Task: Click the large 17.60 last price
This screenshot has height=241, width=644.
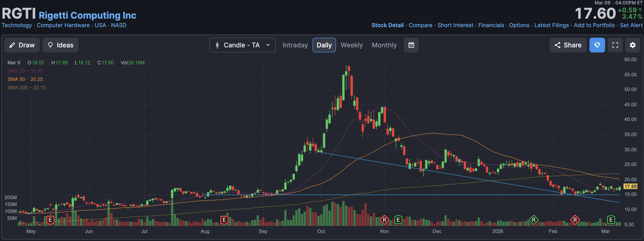Action: [x=595, y=14]
